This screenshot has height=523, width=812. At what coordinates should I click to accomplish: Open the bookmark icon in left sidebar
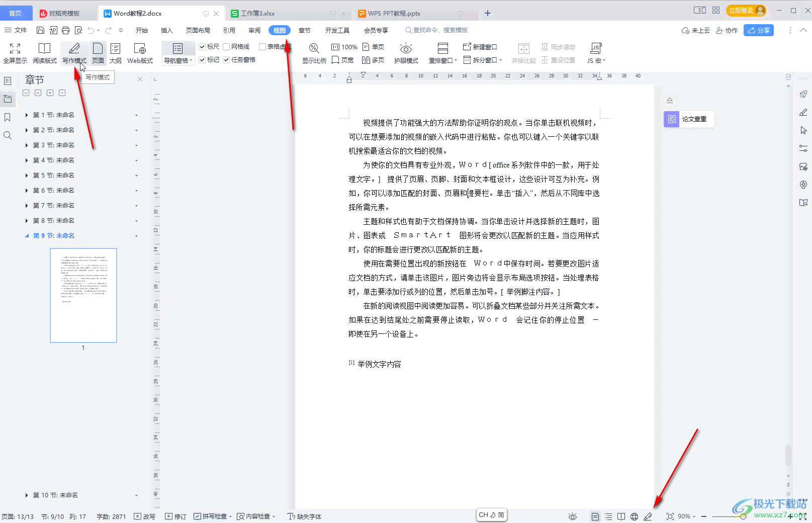(8, 117)
